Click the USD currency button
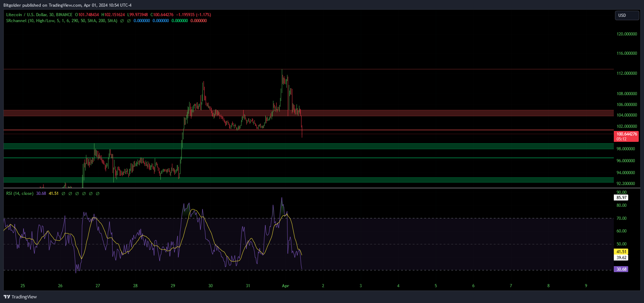644x303 pixels. pyautogui.click(x=627, y=15)
